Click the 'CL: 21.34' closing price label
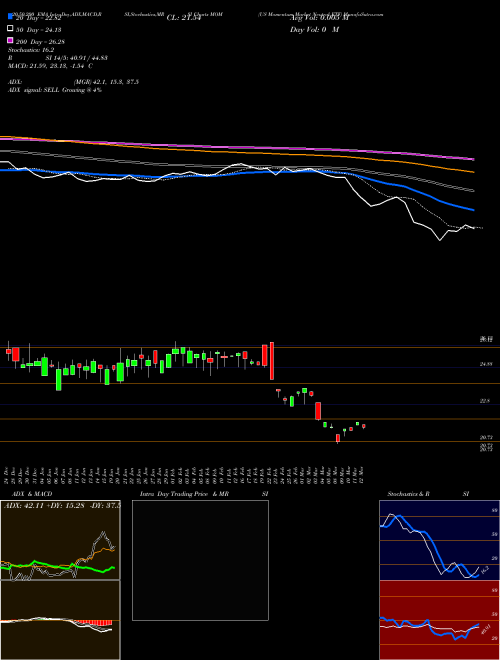 184,18
